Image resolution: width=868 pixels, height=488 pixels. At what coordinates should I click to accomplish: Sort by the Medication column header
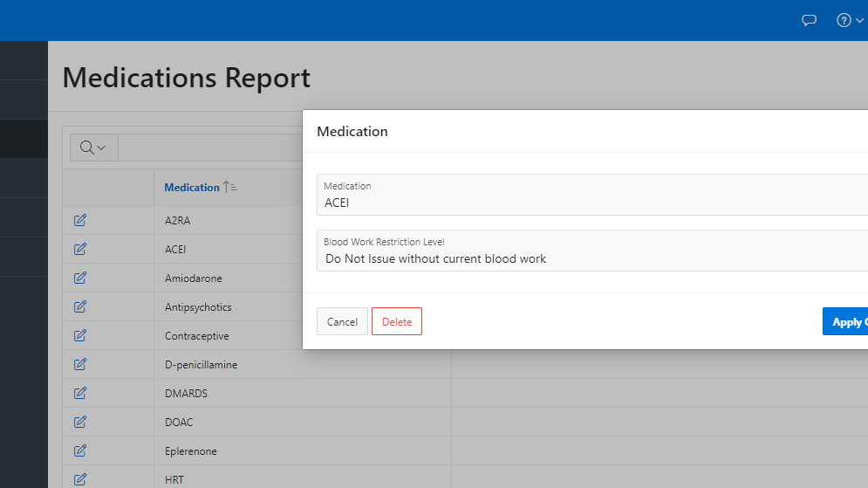tap(192, 187)
